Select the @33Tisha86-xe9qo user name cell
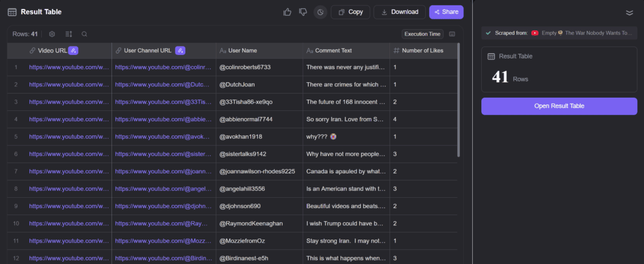644x264 pixels. [x=259, y=101]
